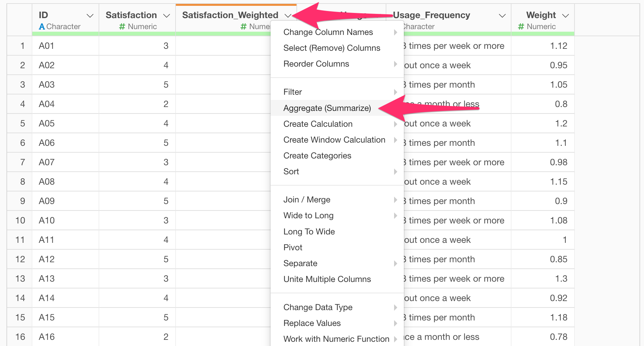Expand the Sort submenu arrow

click(395, 171)
